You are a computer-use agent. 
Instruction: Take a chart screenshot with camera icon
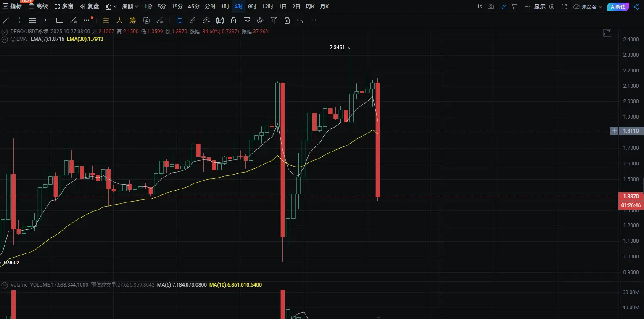[491, 6]
